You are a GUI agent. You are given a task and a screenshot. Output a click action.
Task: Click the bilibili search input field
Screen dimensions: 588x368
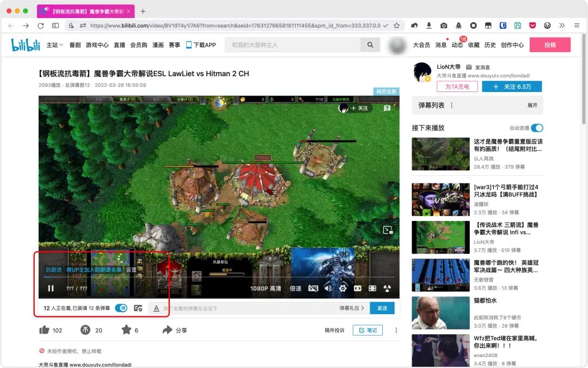(292, 45)
